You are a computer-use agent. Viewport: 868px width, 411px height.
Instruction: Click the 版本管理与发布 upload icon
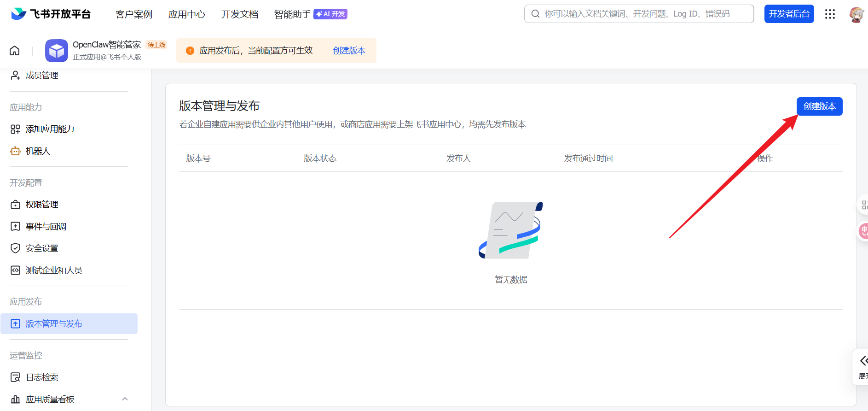pos(15,323)
